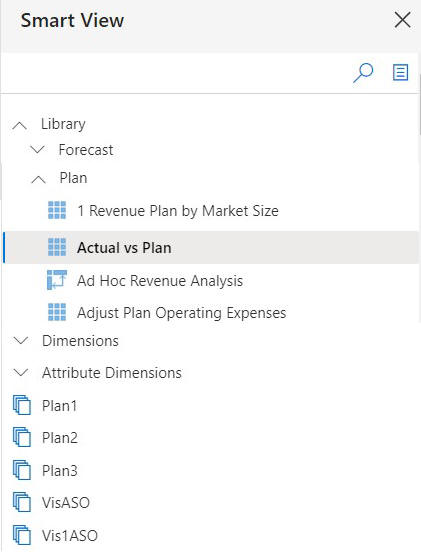The width and height of the screenshot is (421, 554).
Task: Collapse the Library node chevron
Action: (x=20, y=125)
